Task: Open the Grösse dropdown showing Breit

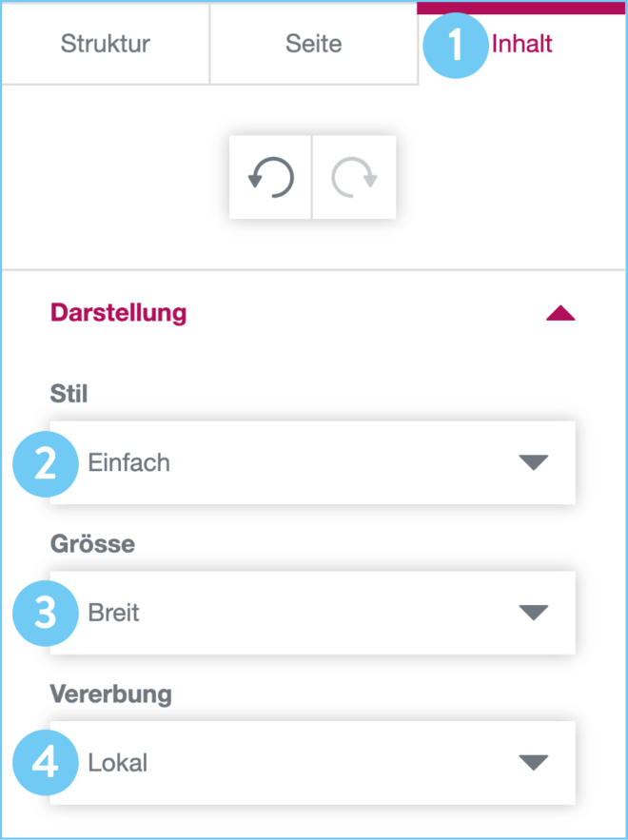Action: pyautogui.click(x=314, y=614)
